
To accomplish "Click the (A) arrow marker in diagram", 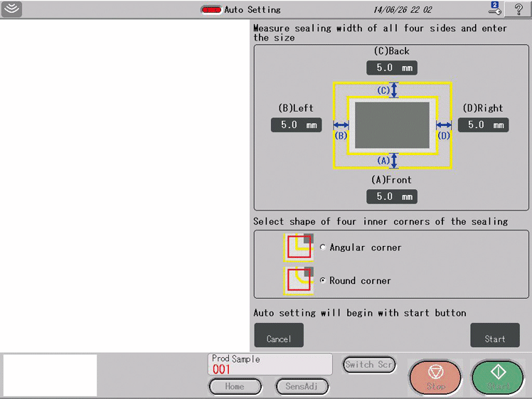I will click(x=393, y=161).
